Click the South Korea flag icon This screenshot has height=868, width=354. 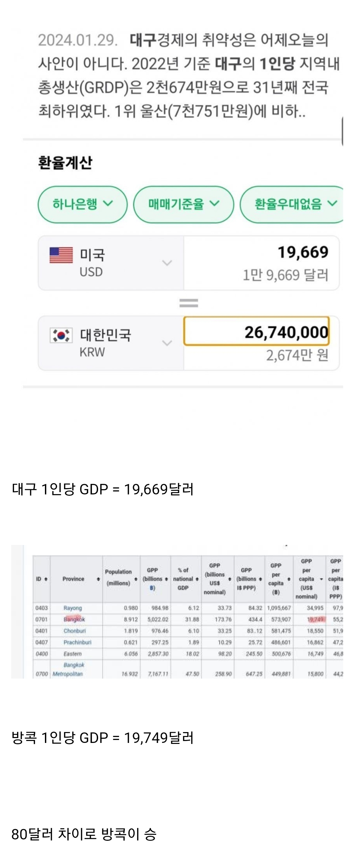[61, 335]
